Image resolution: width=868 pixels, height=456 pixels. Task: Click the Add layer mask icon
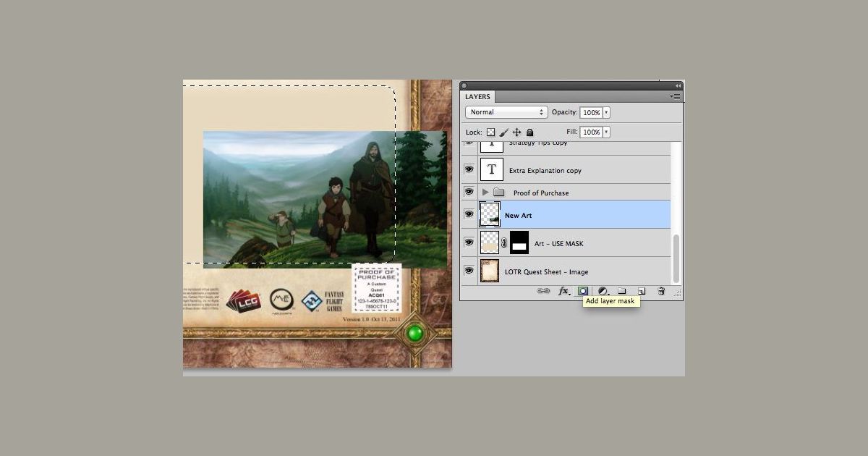pos(582,291)
